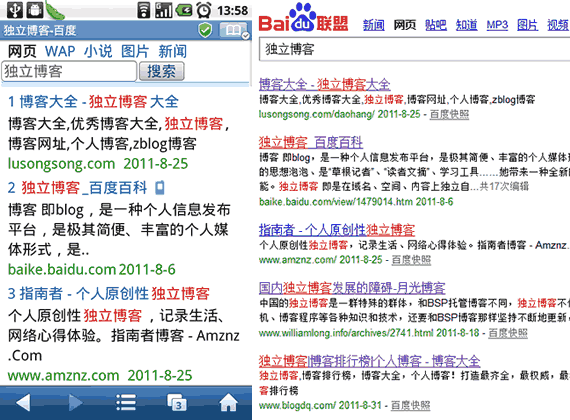Select 贴吧 in Baidu top navigation

436,25
